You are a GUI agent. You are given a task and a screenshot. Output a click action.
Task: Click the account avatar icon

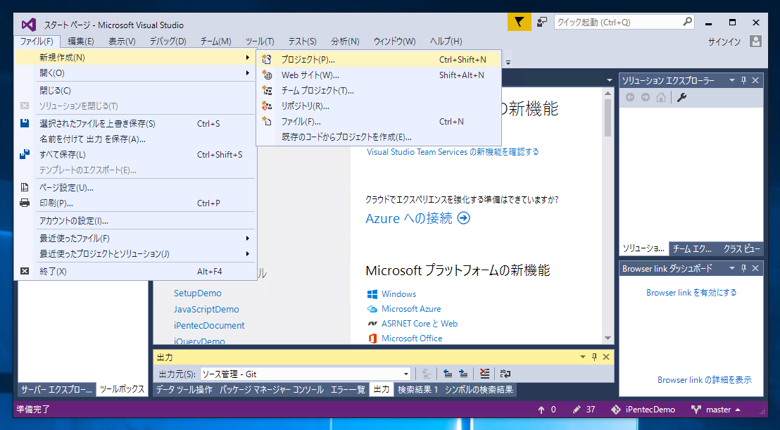pyautogui.click(x=756, y=41)
